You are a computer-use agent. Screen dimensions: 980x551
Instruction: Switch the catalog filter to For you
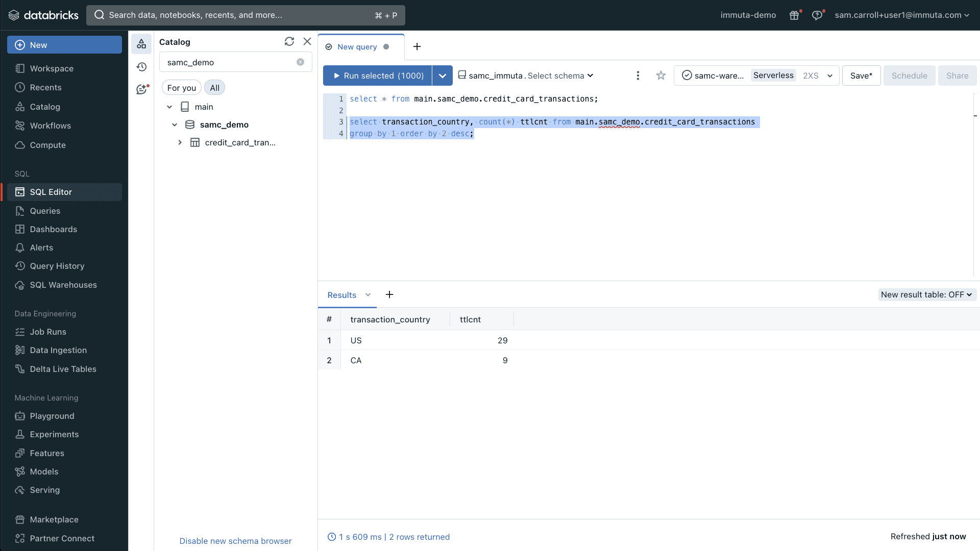point(181,87)
